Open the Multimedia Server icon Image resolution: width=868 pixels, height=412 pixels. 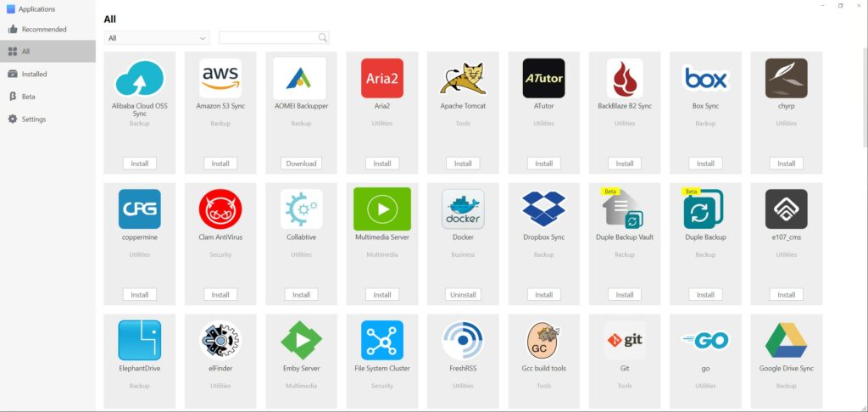click(x=382, y=209)
